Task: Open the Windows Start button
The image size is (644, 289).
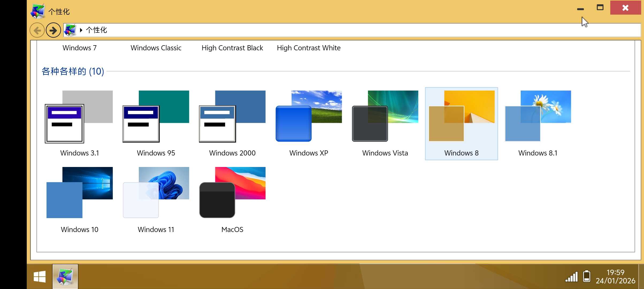Action: [40, 277]
